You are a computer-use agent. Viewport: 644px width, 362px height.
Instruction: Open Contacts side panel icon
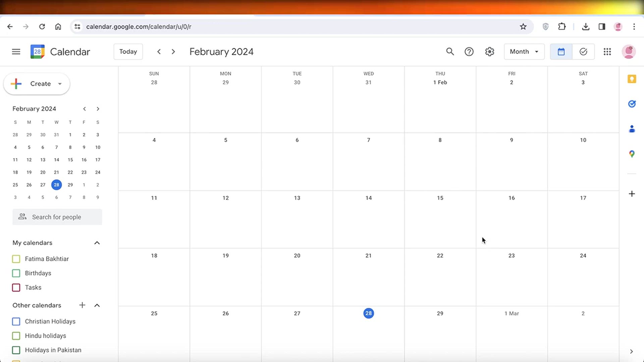point(632,129)
